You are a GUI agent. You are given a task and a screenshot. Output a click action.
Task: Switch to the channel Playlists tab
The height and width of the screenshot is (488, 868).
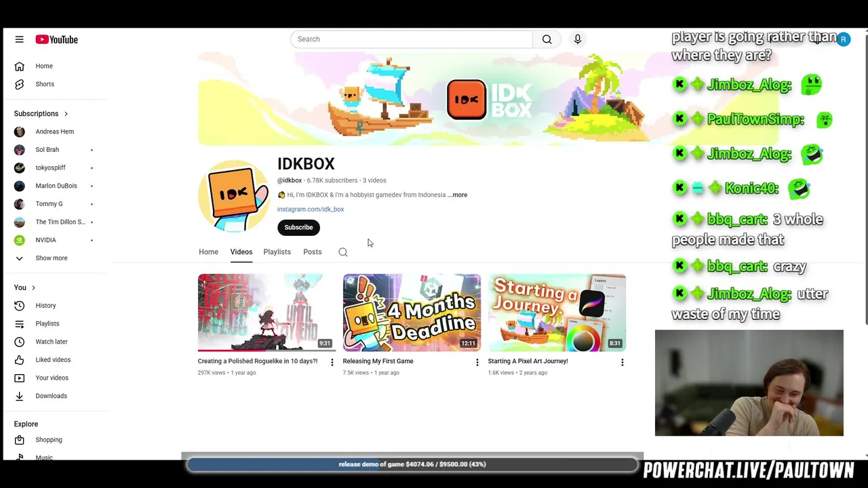277,252
